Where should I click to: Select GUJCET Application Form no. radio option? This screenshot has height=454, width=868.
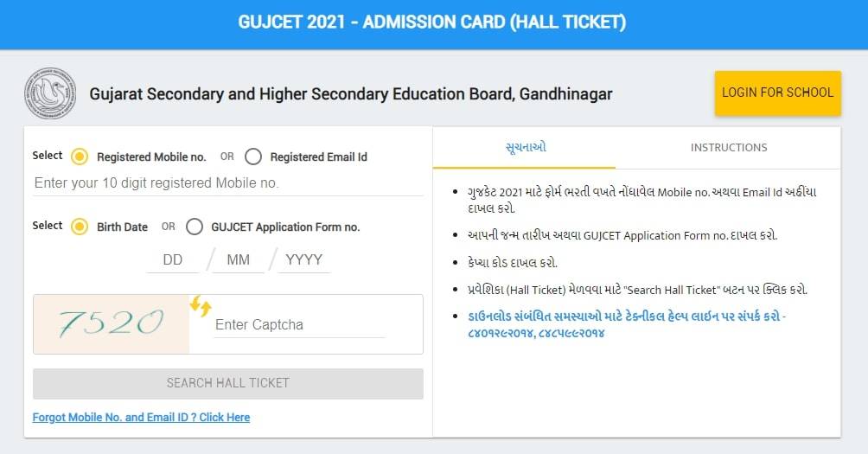pyautogui.click(x=195, y=227)
